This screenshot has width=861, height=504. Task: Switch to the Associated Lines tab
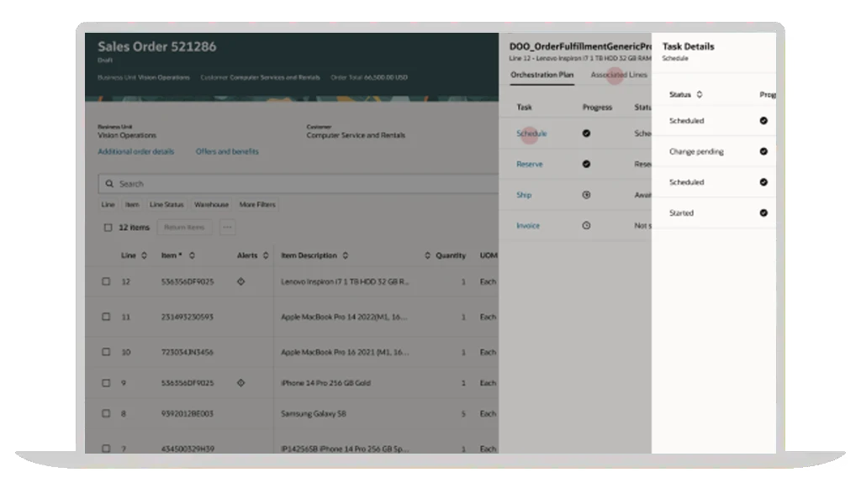point(619,75)
